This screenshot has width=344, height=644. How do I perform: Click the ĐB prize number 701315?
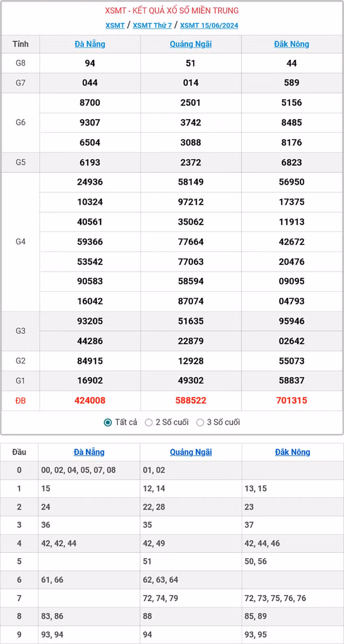(x=292, y=400)
